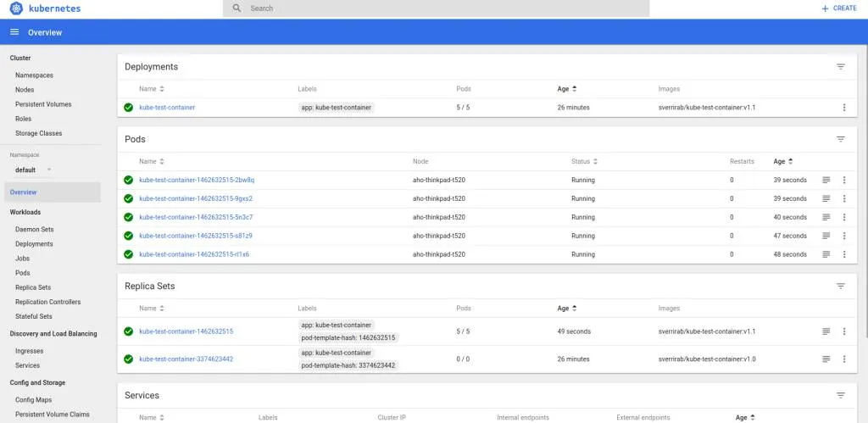Go to Nodes in the sidebar
The width and height of the screenshot is (868, 423).
click(25, 90)
